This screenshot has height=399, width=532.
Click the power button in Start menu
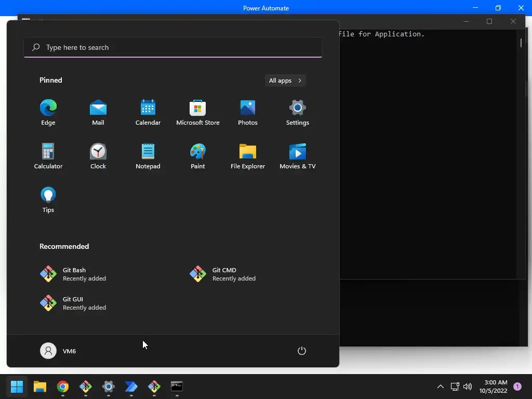click(302, 351)
